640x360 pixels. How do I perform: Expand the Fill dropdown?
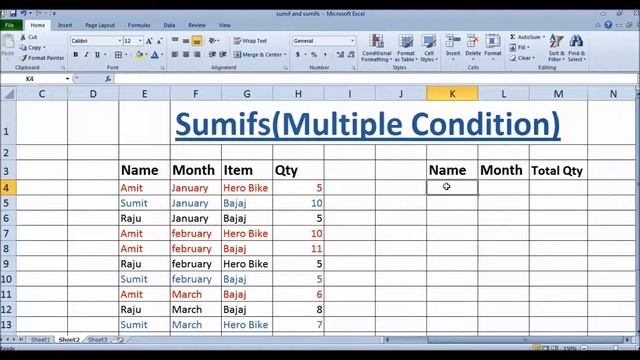coord(528,48)
